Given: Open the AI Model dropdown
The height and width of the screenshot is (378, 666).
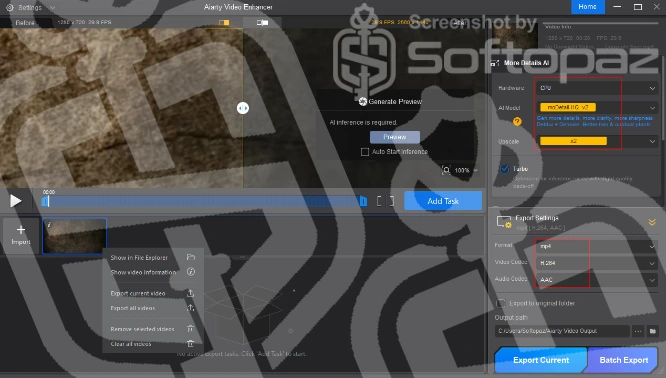Looking at the screenshot, I should tap(597, 107).
